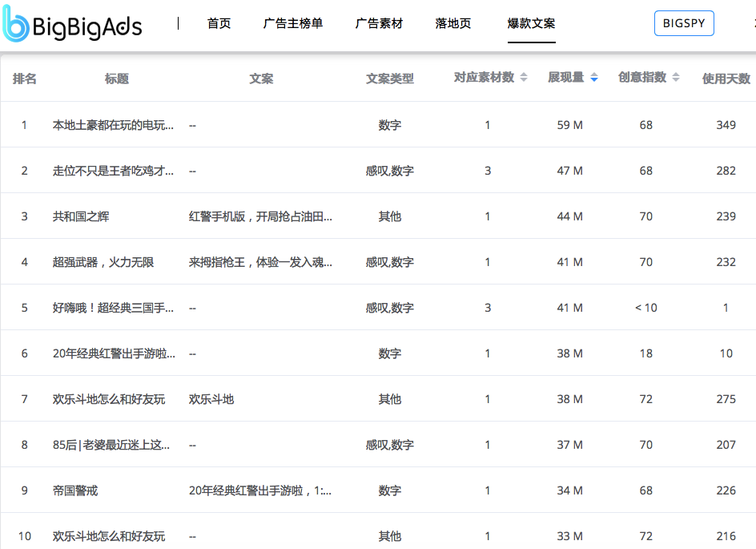756x549 pixels.
Task: Open the 首页 navigation item
Action: click(x=219, y=24)
